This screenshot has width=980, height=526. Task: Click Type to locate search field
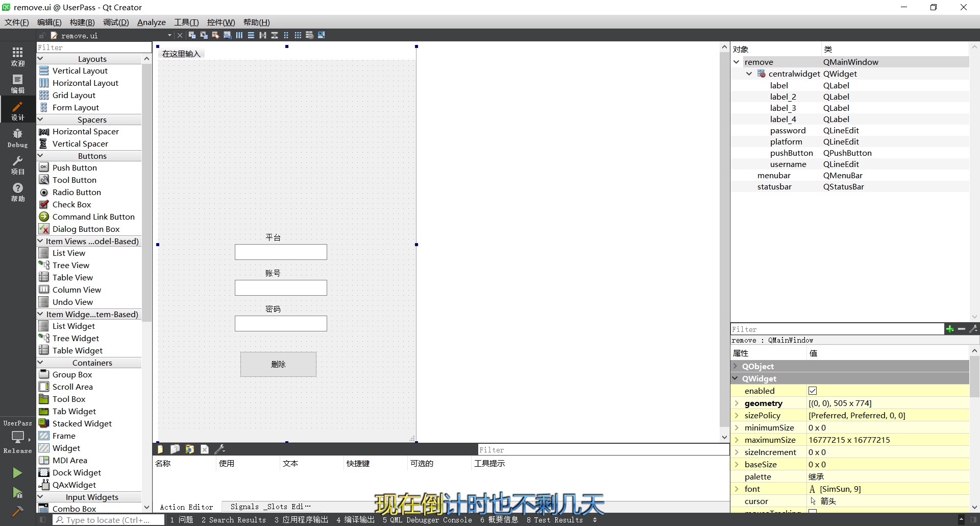(108, 520)
